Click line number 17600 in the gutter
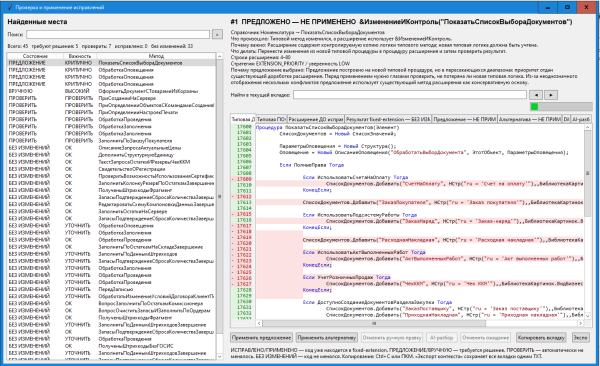The image size is (600, 366). (x=244, y=127)
